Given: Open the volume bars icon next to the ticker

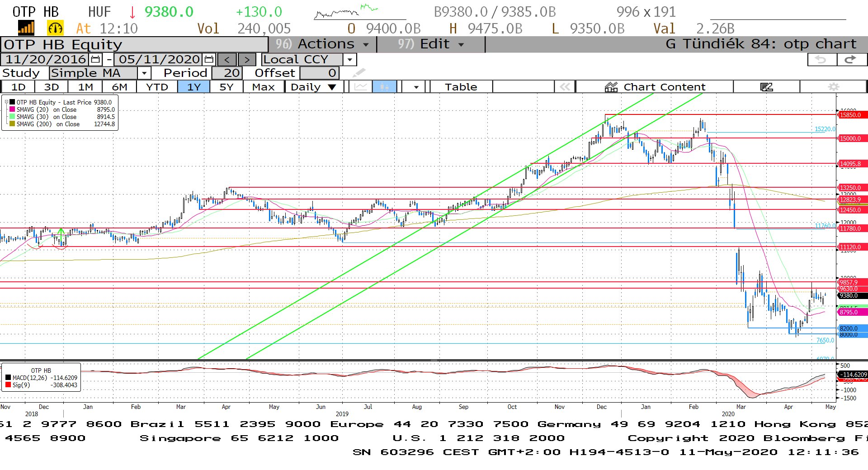Looking at the screenshot, I should tap(26, 28).
